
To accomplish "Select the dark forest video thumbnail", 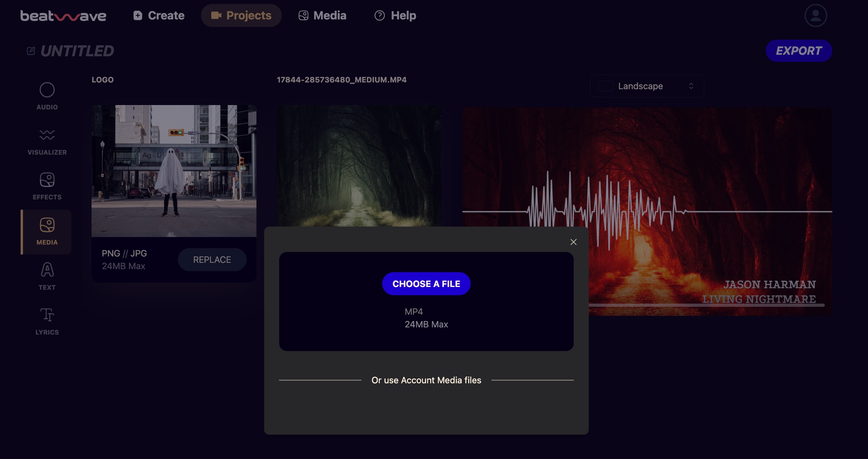I will tap(359, 166).
